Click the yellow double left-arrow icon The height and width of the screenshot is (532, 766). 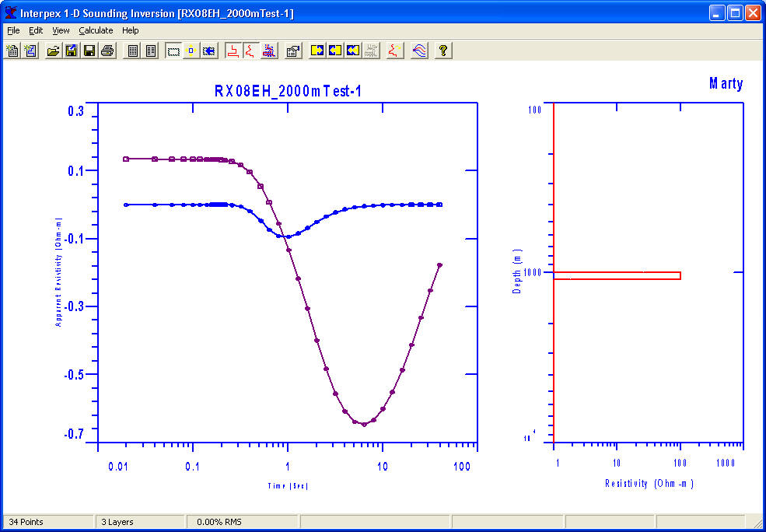(353, 51)
